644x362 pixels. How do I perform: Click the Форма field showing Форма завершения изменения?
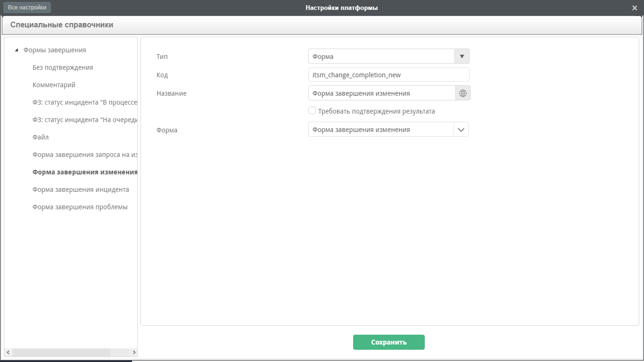point(381,130)
